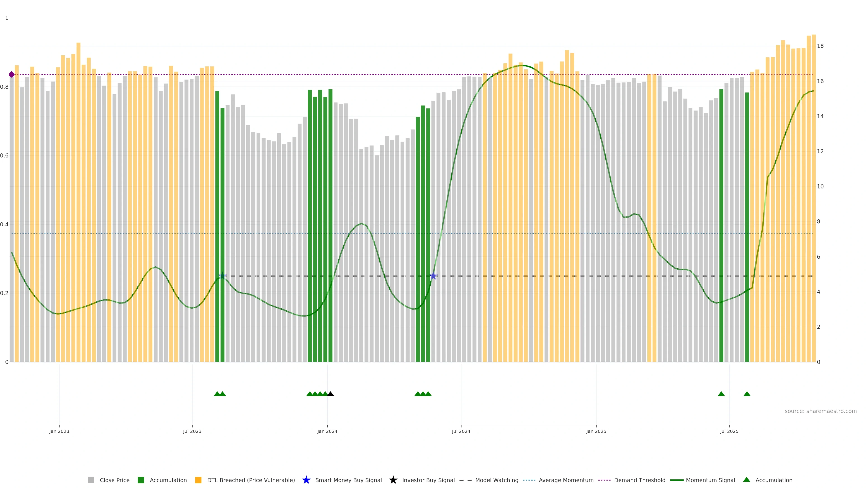This screenshot has height=488, width=868.
Task: Click the blue star near mid-2024
Action: 433,276
